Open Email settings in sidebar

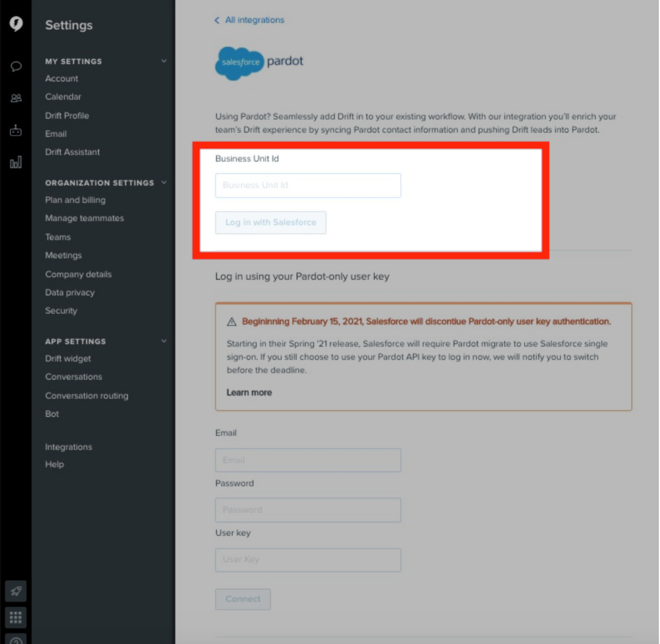click(x=56, y=134)
